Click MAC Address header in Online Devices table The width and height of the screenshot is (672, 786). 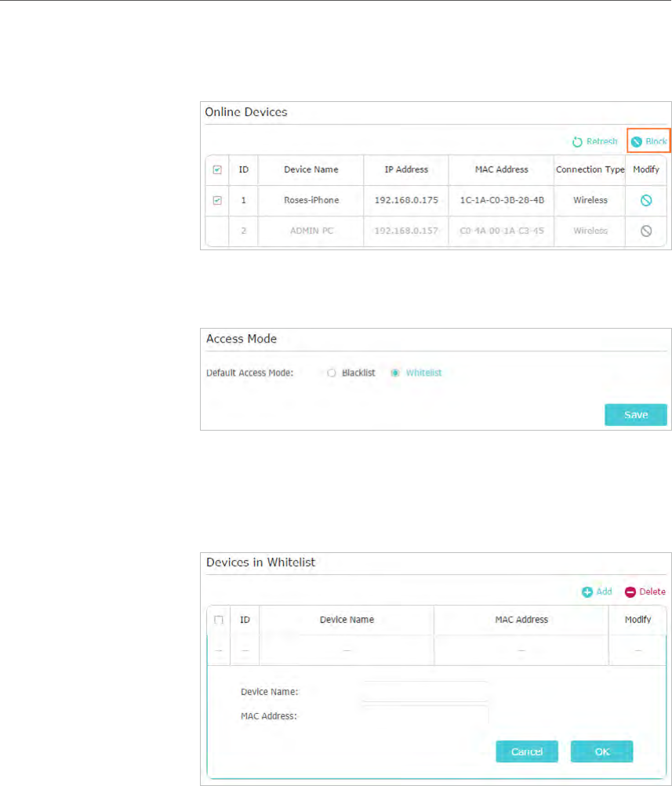pyautogui.click(x=502, y=169)
